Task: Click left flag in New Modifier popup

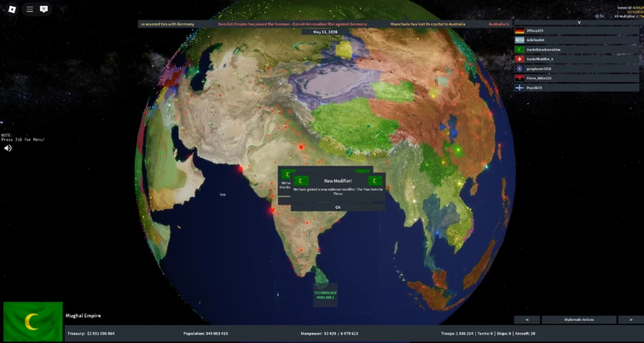Action: [301, 181]
